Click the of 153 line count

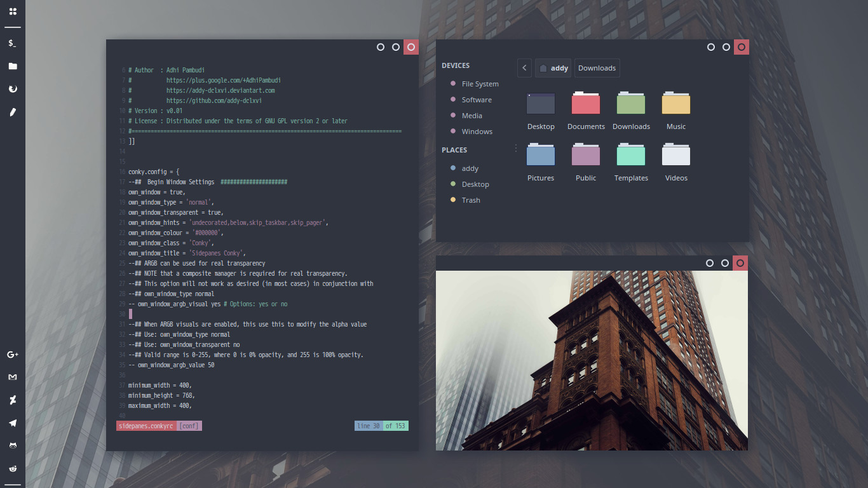click(395, 426)
